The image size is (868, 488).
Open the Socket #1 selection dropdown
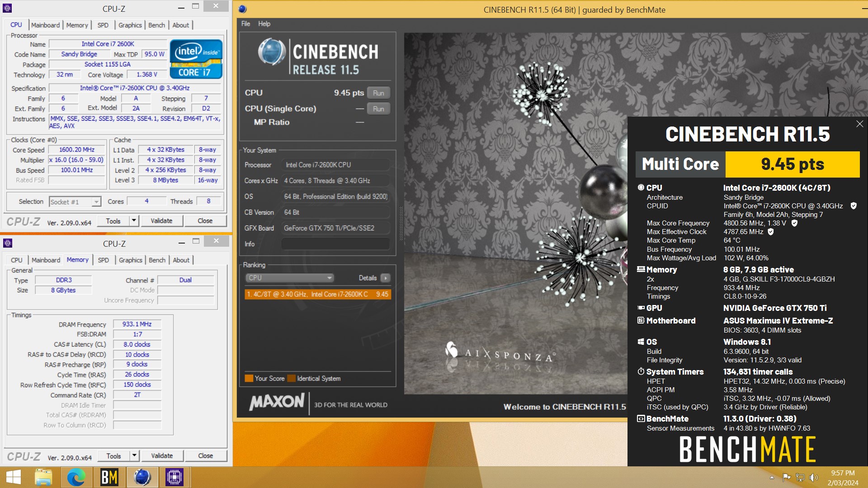pos(75,202)
